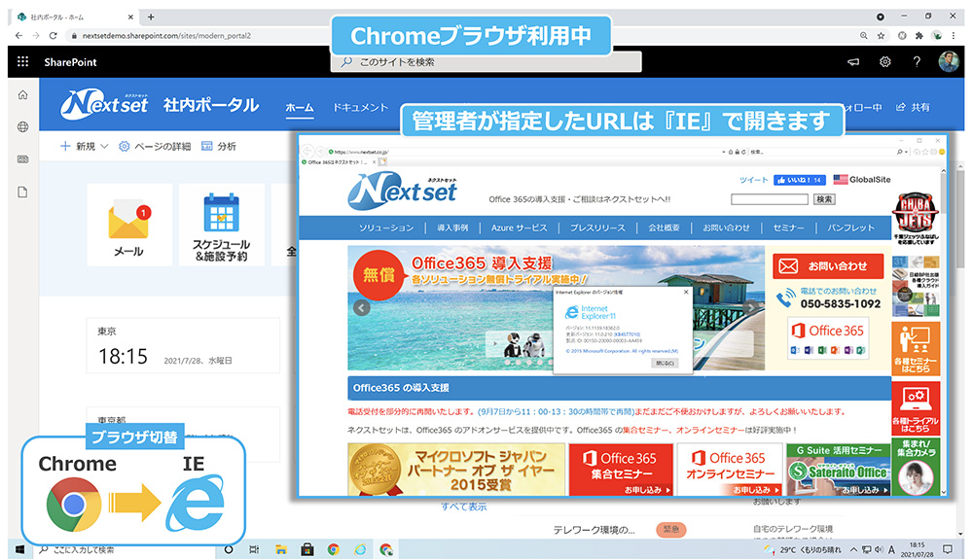
Task: Click the Windows Start button
Action: (19, 549)
